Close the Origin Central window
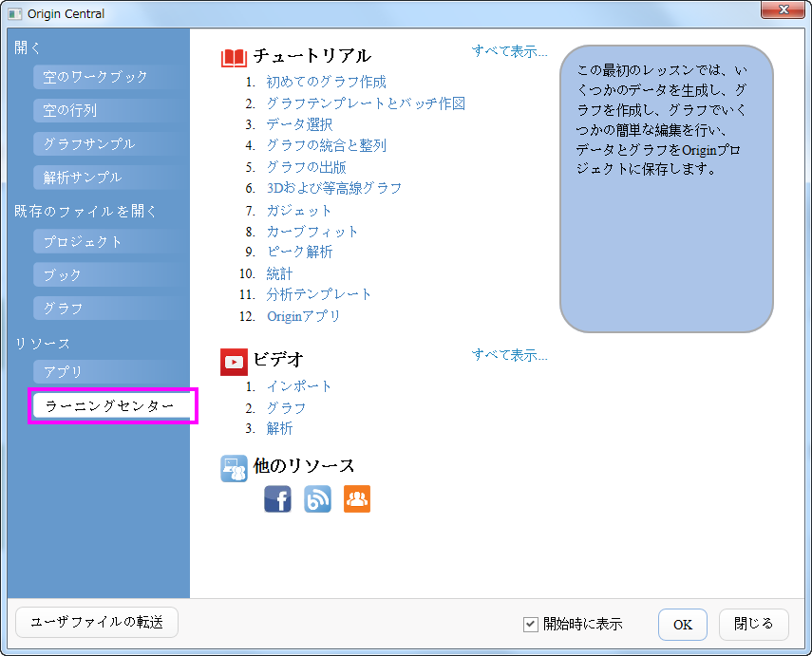Screen dimensions: 812x656 pyautogui.click(x=783, y=9)
